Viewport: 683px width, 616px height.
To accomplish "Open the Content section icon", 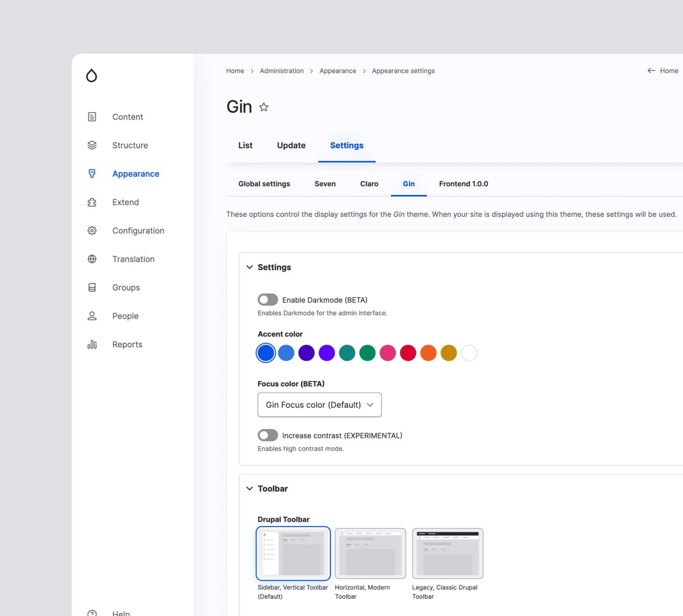I will (x=92, y=117).
